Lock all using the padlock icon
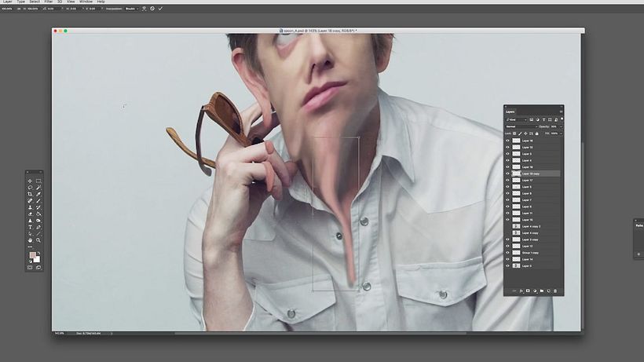Image resolution: width=644 pixels, height=362 pixels. pos(537,133)
